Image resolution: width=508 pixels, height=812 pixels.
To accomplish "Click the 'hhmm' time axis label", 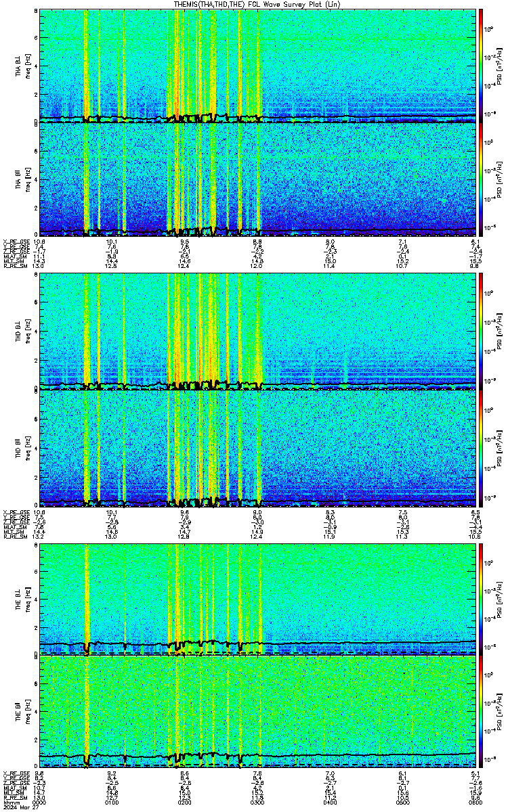I will tap(11, 803).
